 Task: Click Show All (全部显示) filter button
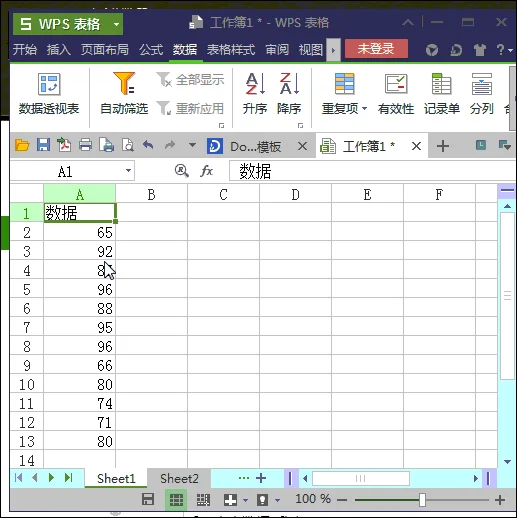tap(190, 80)
